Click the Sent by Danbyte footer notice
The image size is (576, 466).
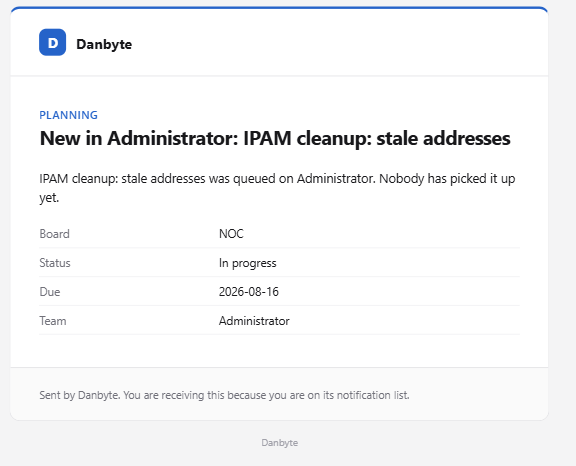coord(224,395)
